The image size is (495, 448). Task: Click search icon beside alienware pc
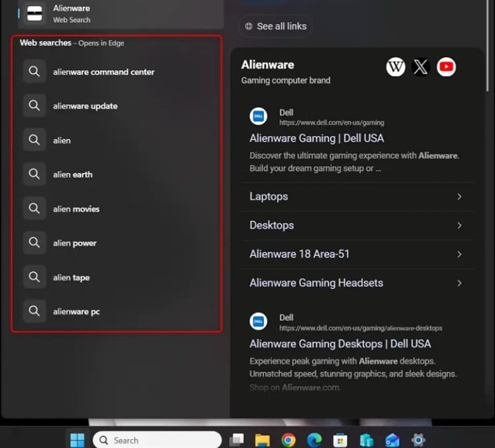34,311
